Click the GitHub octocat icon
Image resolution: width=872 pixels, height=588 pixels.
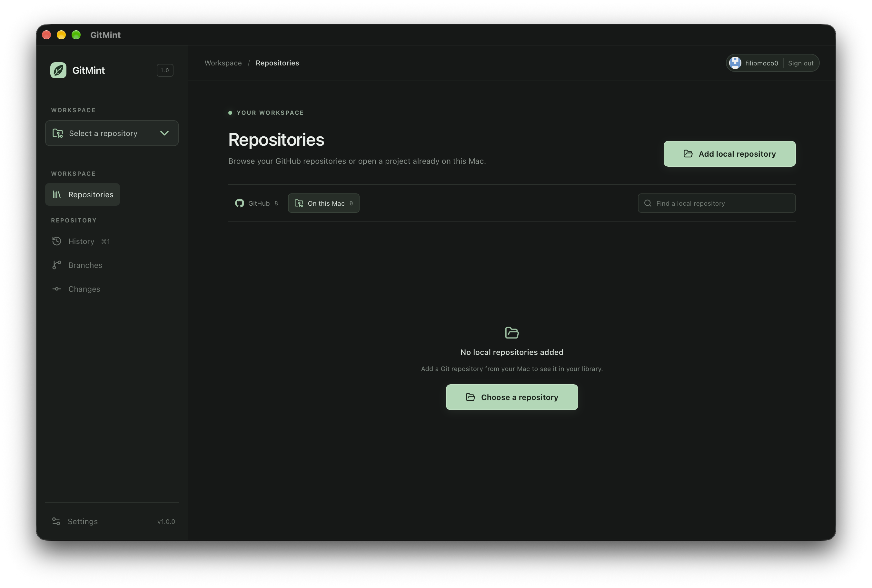(x=239, y=203)
